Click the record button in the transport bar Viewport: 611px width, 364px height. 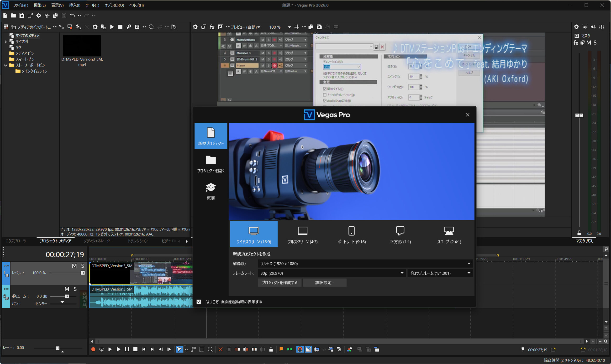coord(93,349)
